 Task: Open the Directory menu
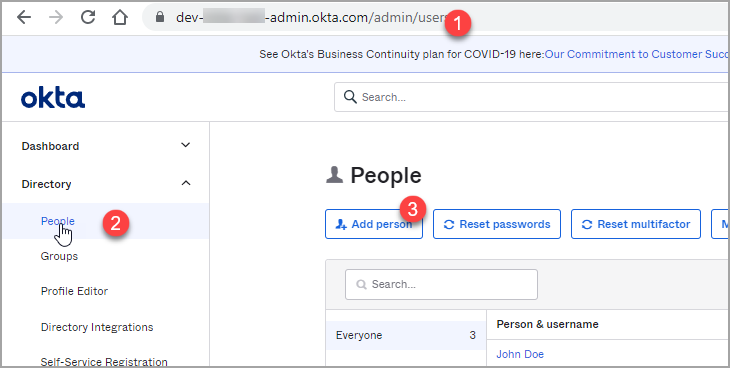[x=46, y=184]
